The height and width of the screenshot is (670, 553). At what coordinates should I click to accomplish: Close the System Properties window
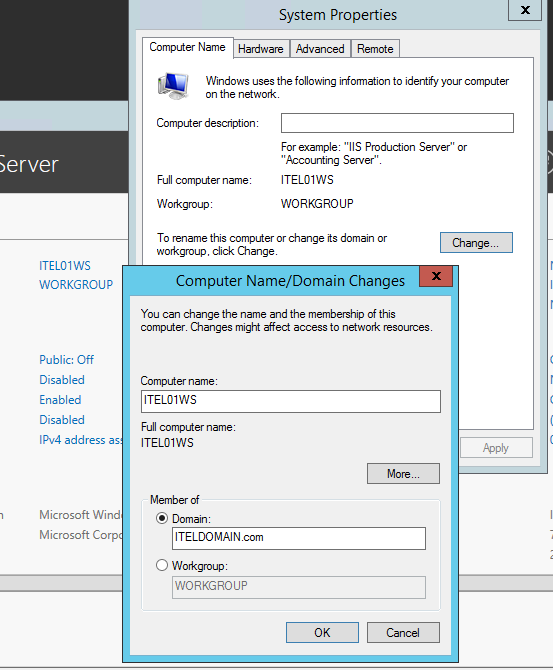(525, 10)
